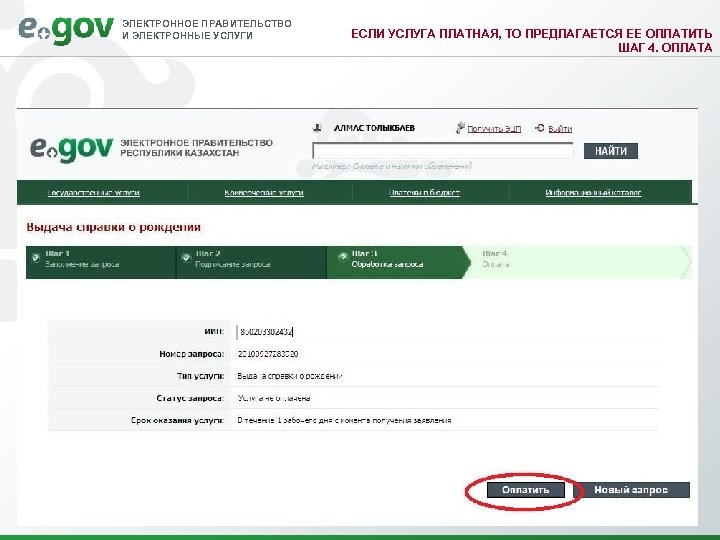Select the Тип услуги value text

290,376
